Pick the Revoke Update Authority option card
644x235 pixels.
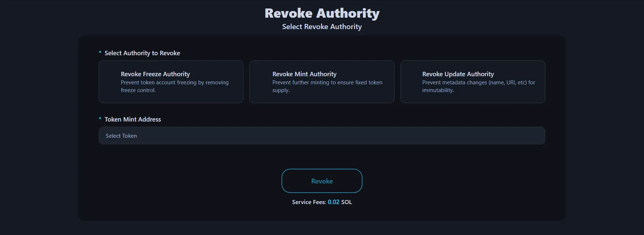click(472, 82)
